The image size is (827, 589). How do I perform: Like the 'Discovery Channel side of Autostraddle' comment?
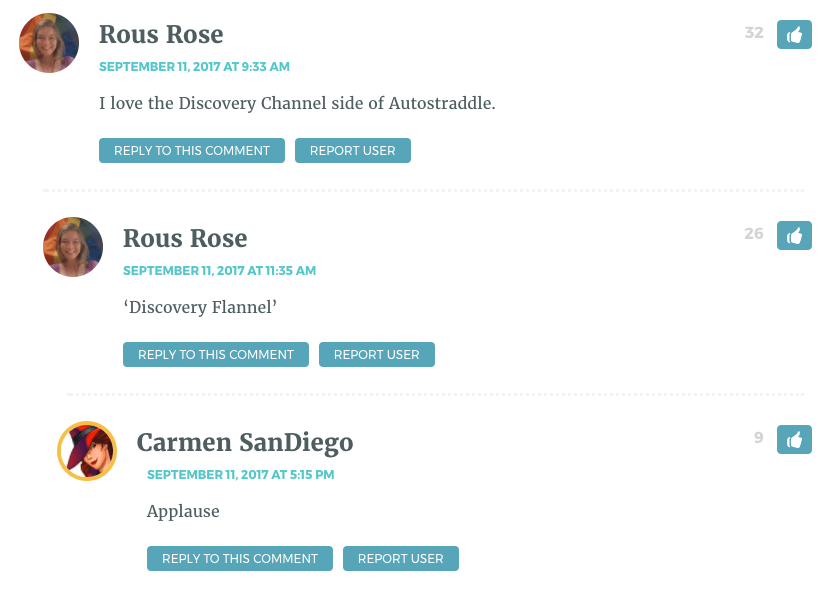(794, 35)
